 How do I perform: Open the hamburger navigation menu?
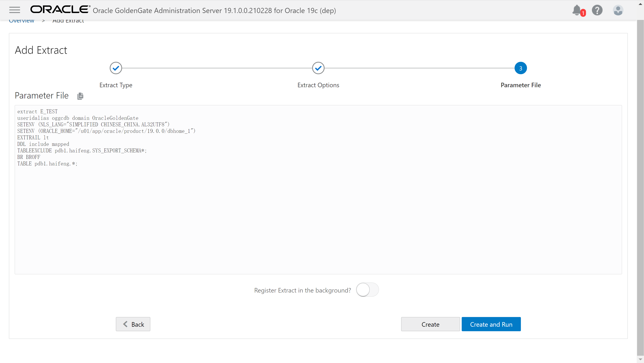tap(14, 10)
